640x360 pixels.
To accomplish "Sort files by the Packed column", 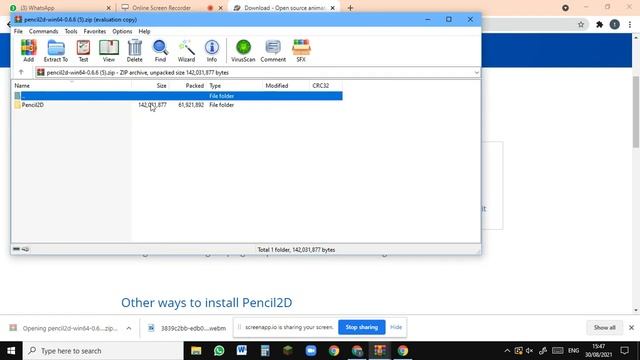I will 187,86.
